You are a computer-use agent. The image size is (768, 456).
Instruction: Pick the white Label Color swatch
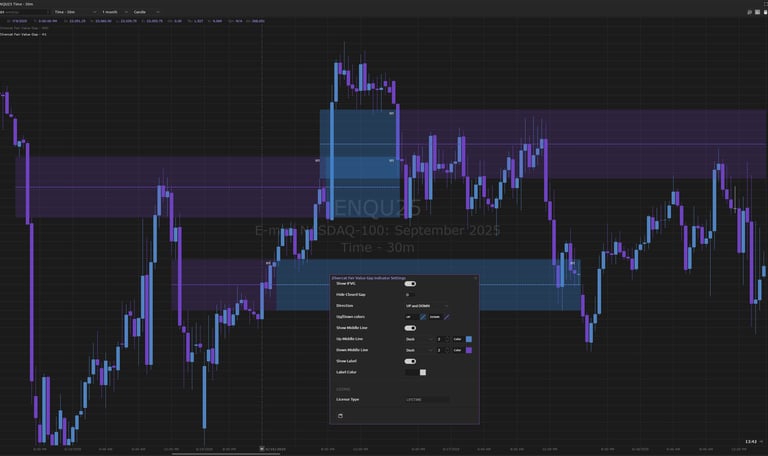pos(423,372)
